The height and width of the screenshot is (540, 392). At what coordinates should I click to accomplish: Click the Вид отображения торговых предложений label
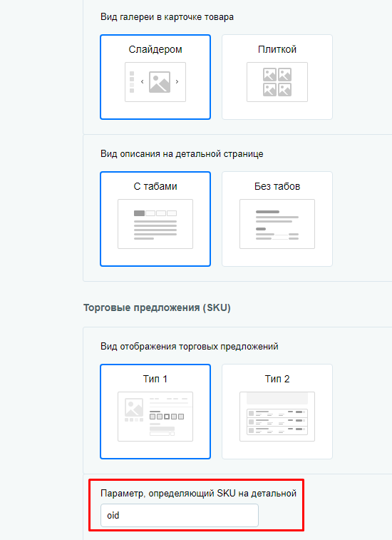(190, 346)
